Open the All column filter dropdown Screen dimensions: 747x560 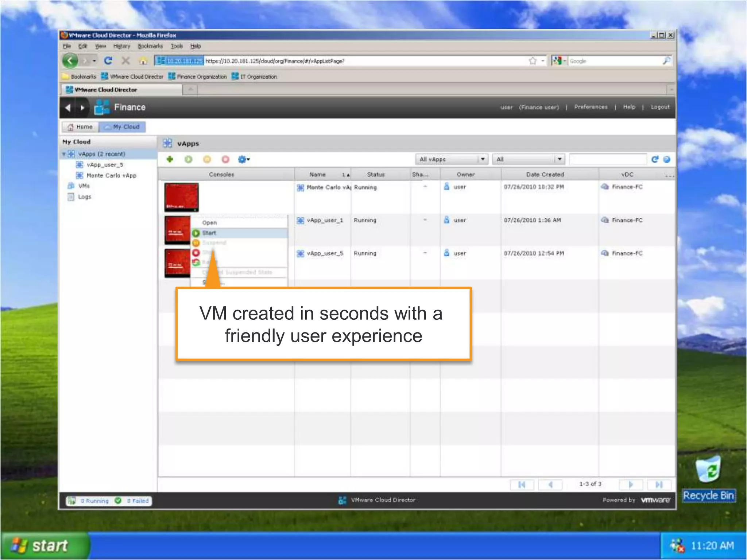pyautogui.click(x=528, y=159)
